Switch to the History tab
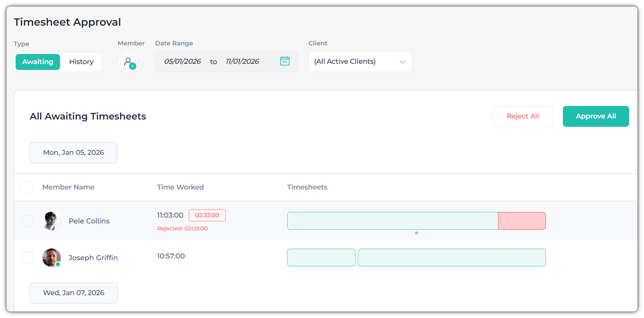 pos(81,62)
